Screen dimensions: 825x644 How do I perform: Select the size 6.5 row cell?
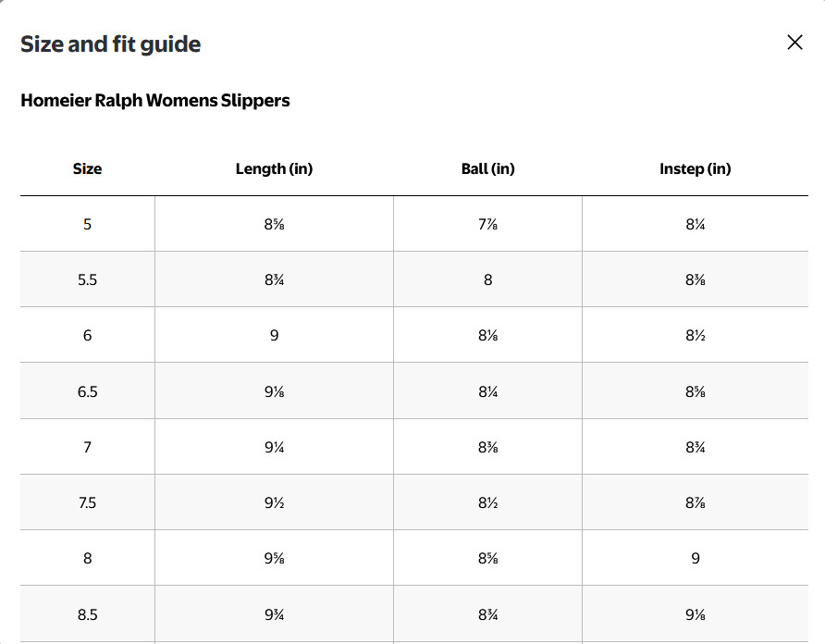pos(87,391)
